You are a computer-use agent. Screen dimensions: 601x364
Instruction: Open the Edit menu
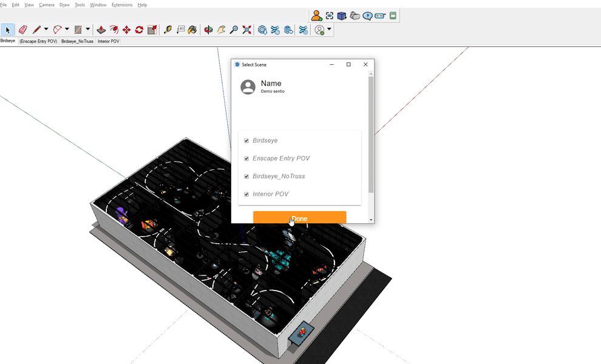coord(15,5)
